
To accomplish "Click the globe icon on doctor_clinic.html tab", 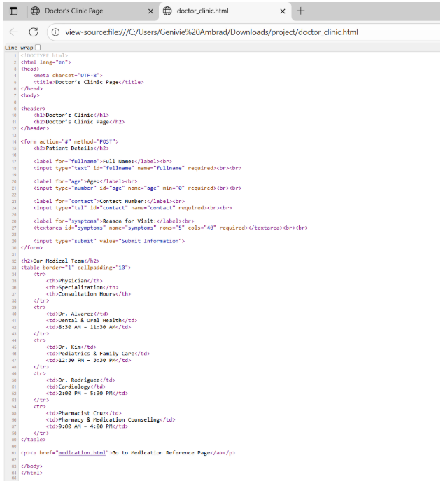I will pos(167,11).
